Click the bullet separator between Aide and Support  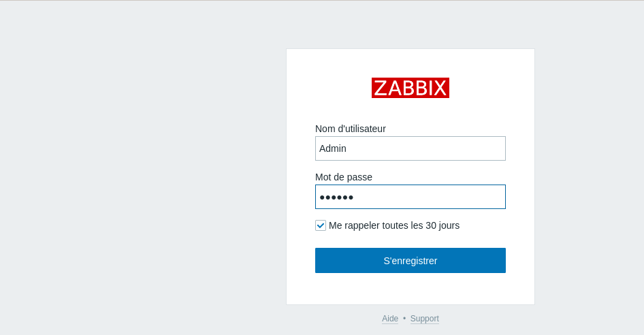tap(404, 319)
